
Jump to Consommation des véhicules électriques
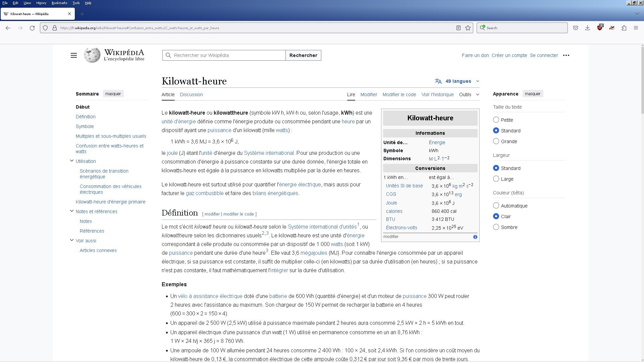coord(110,189)
